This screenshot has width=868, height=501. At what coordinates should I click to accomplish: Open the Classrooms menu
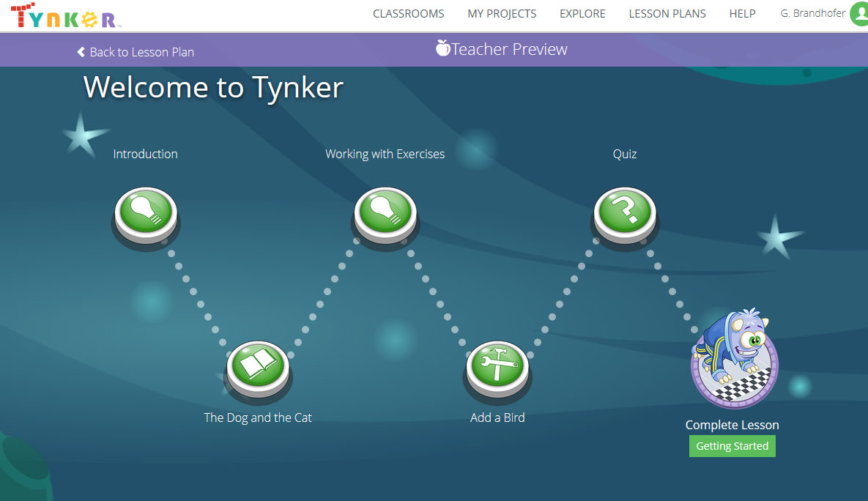(x=409, y=14)
